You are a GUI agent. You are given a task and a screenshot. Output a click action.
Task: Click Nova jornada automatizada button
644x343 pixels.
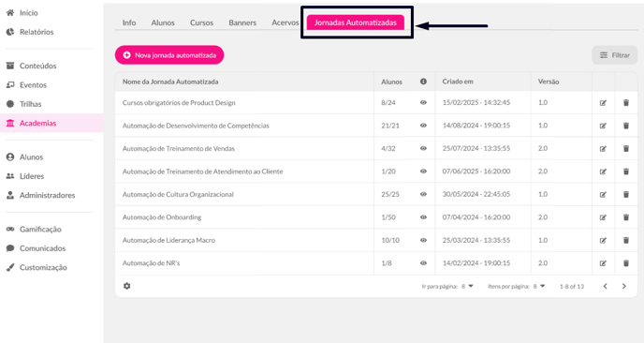(x=169, y=55)
